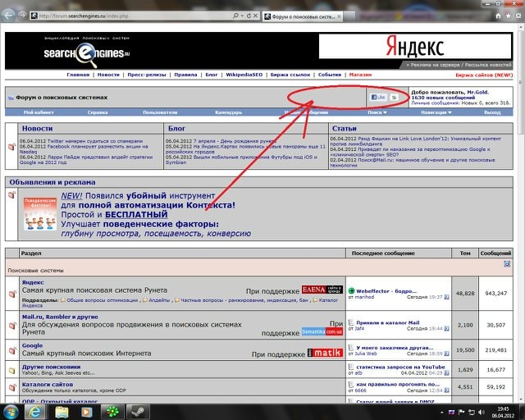Open the Правила menu item
Viewport: 525px width, 420px height.
[185, 75]
